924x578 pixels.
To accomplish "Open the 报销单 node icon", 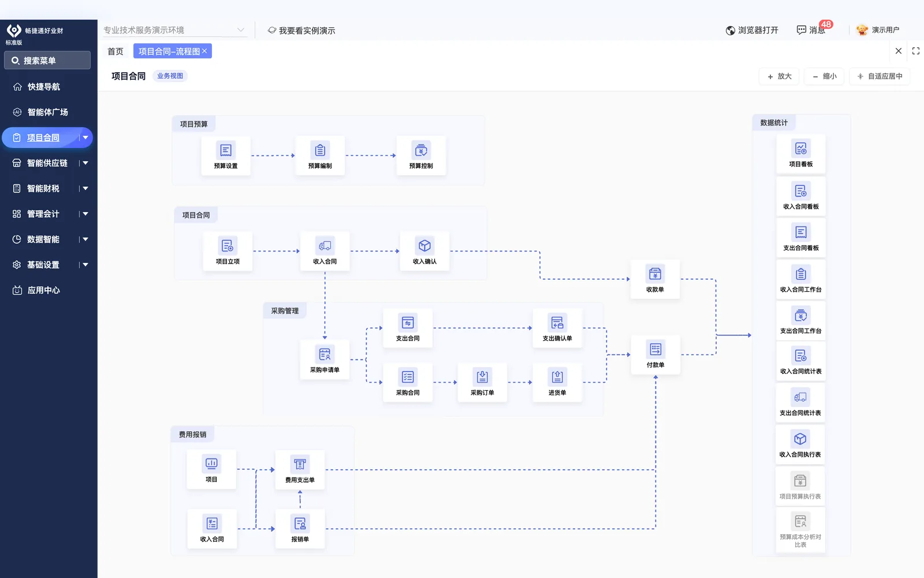I will (x=300, y=524).
